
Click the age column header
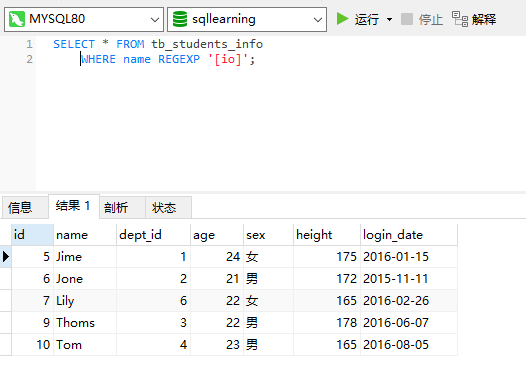217,235
